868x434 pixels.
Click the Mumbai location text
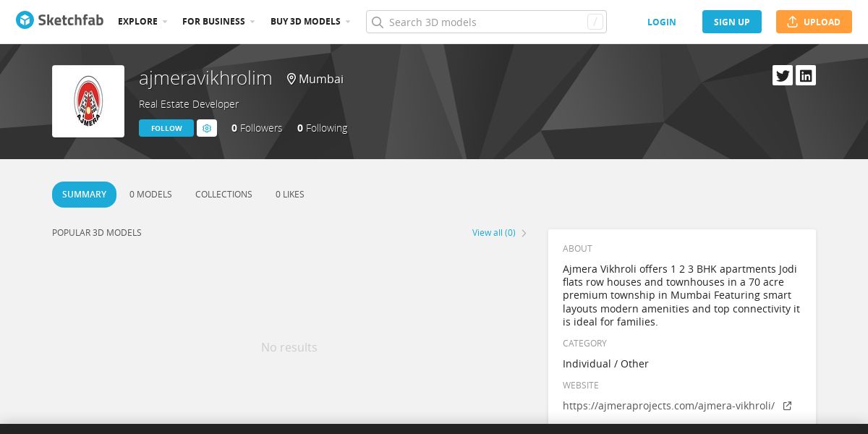point(321,79)
